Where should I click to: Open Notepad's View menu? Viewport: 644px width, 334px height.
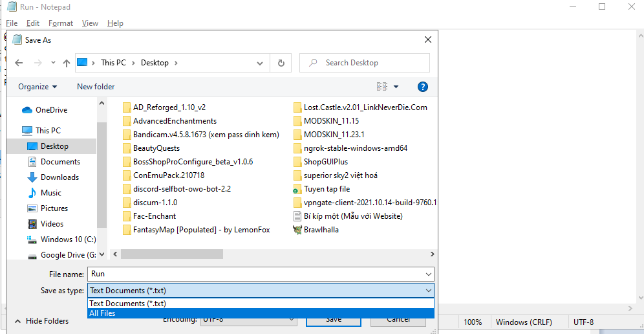[x=90, y=23]
